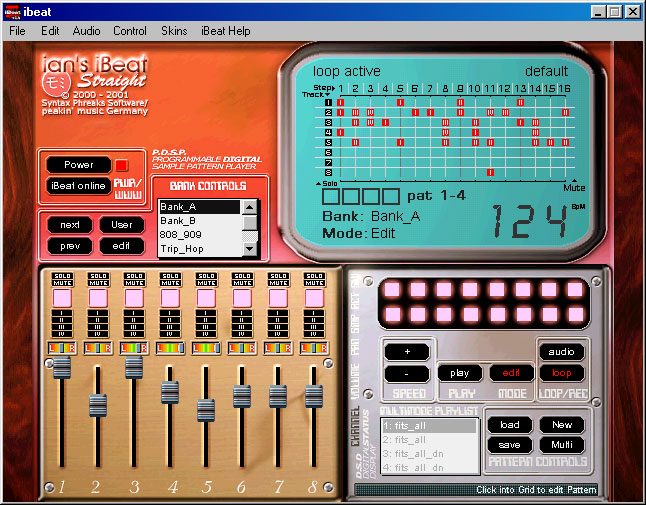Click the bank list scrollbar thumb
This screenshot has width=646, height=505.
coord(249,223)
